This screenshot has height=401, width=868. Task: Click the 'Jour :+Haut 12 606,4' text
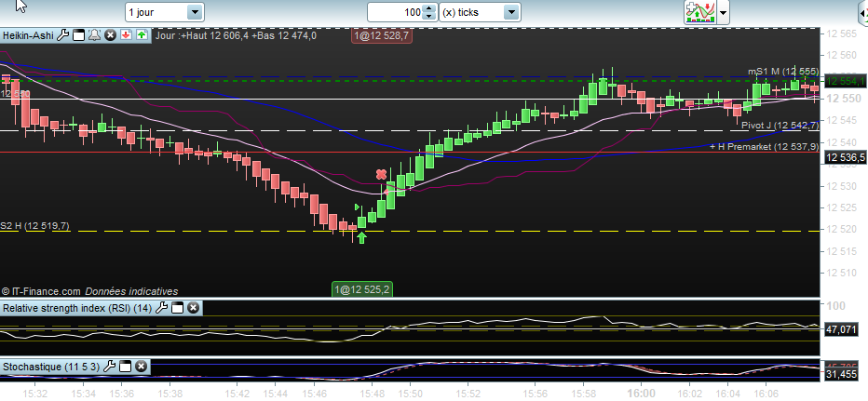202,35
